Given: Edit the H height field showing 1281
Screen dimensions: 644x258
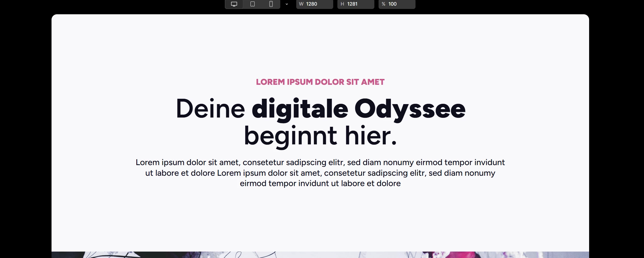Looking at the screenshot, I should [356, 4].
